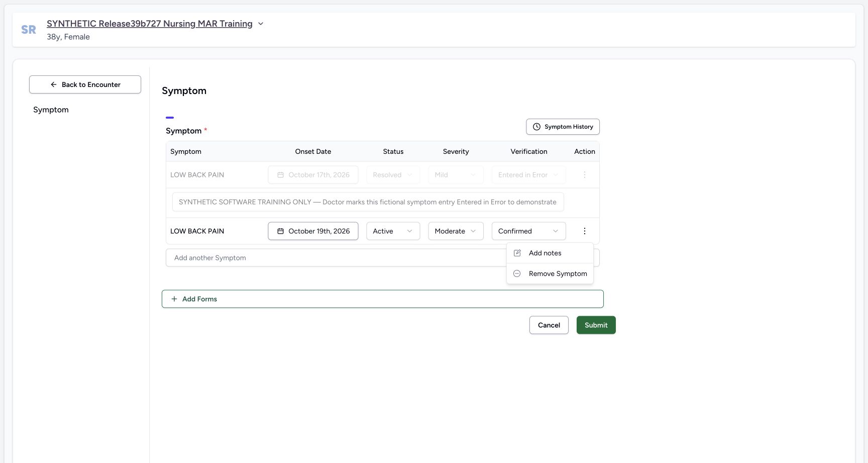Image resolution: width=868 pixels, height=463 pixels.
Task: Choose Add notes from the action menu
Action: [550, 253]
